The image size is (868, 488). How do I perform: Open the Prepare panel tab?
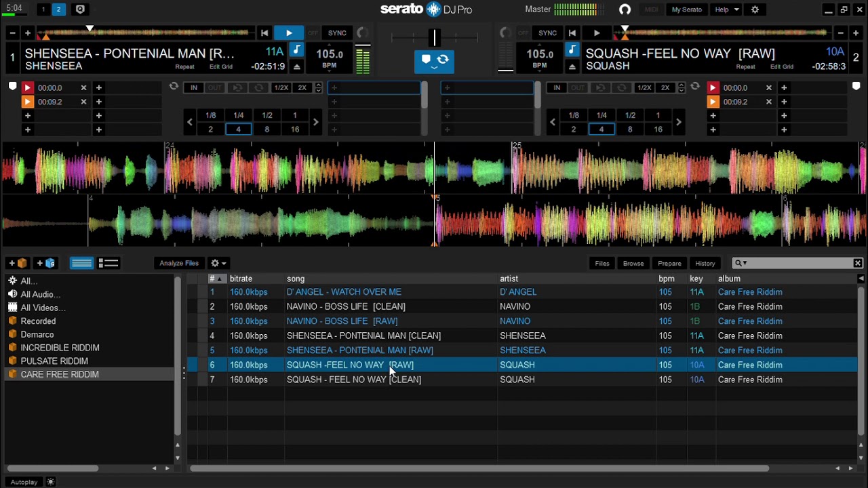(669, 263)
